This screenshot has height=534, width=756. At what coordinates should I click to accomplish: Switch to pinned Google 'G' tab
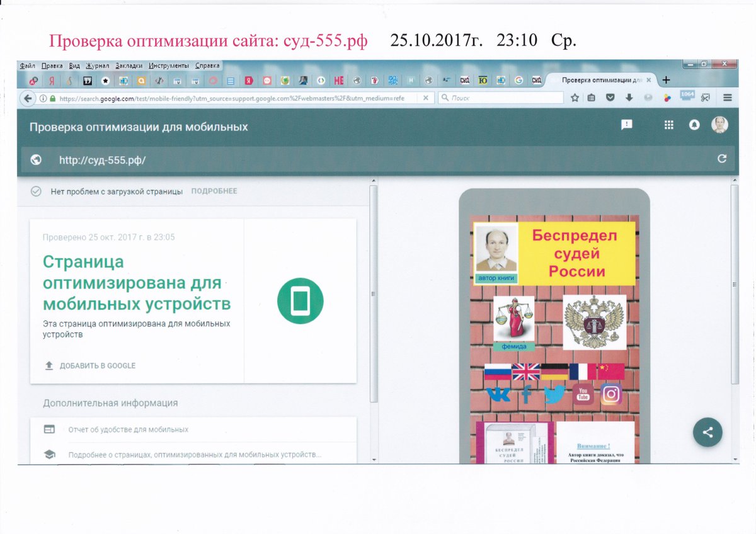tap(518, 81)
